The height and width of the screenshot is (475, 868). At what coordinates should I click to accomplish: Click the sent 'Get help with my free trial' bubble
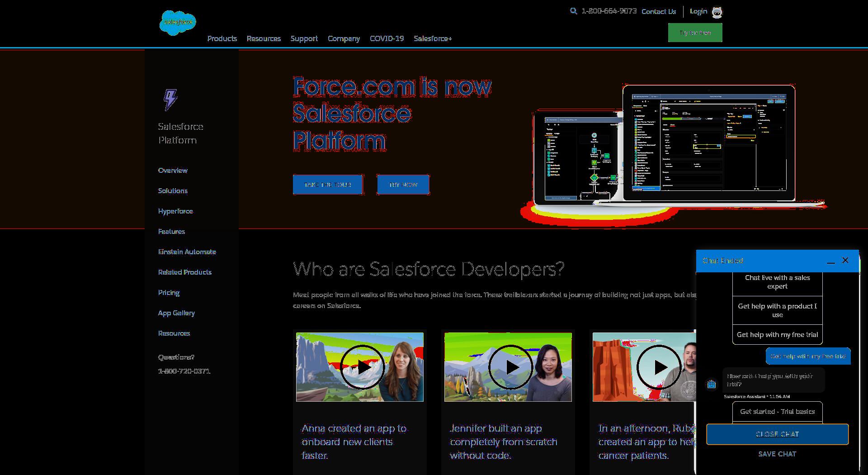tap(808, 356)
